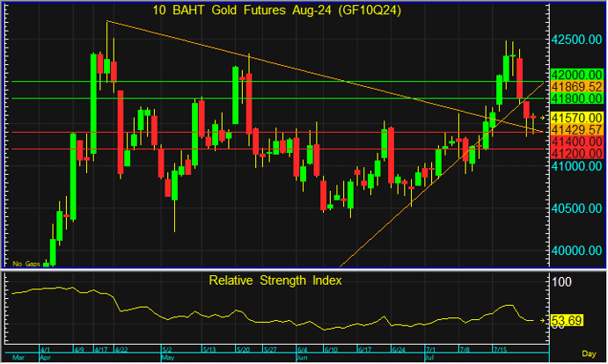This screenshot has width=608, height=364.
Task: Click the yellow arrow beside RSI value
Action: pos(543,321)
